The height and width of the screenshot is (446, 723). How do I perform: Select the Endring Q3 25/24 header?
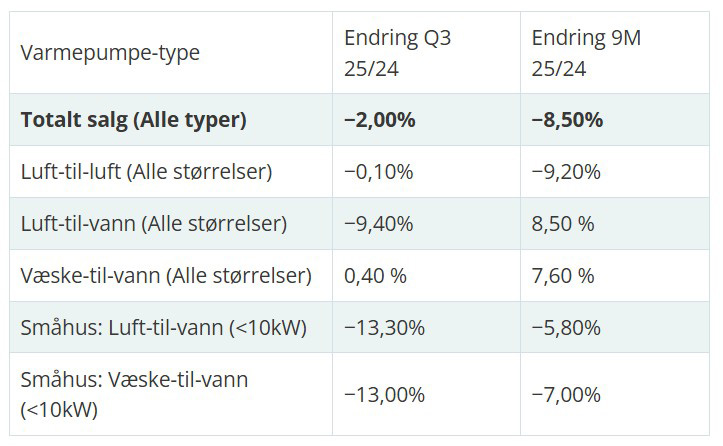(x=397, y=53)
